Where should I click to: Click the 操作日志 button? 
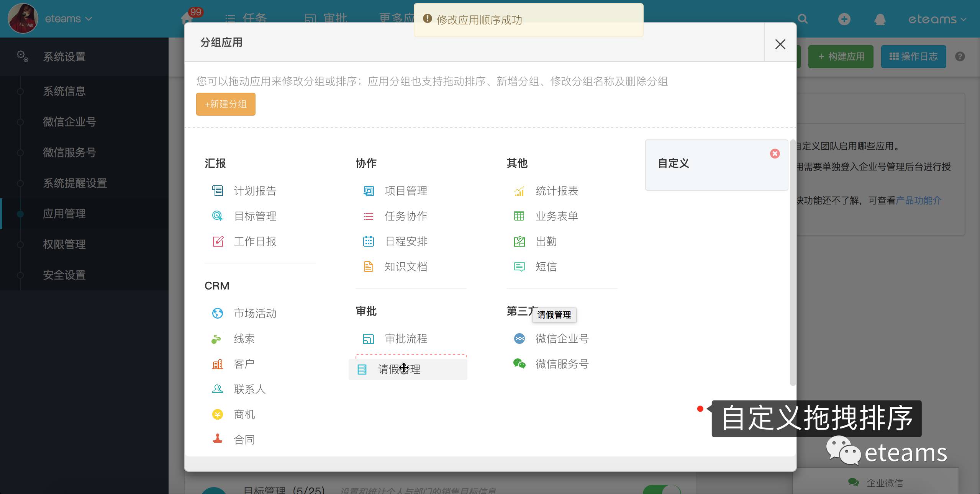[x=913, y=57]
